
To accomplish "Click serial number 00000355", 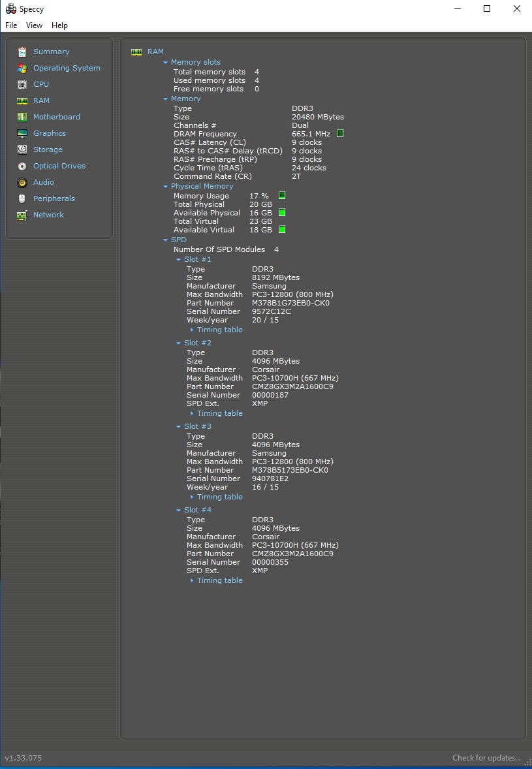I will [x=270, y=562].
